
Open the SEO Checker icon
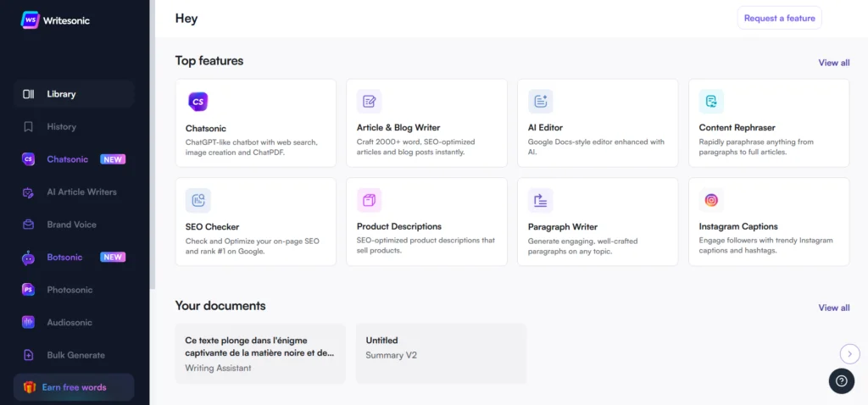point(198,200)
